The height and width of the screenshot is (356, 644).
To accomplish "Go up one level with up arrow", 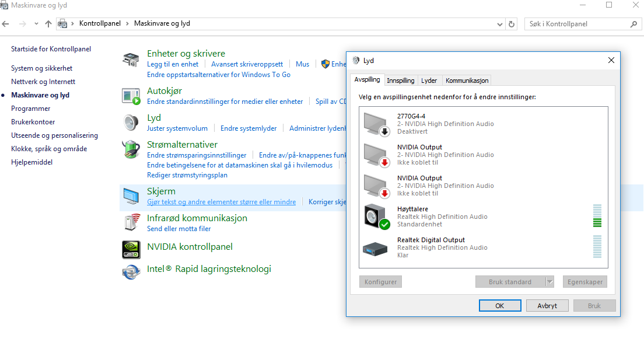I will click(x=48, y=24).
